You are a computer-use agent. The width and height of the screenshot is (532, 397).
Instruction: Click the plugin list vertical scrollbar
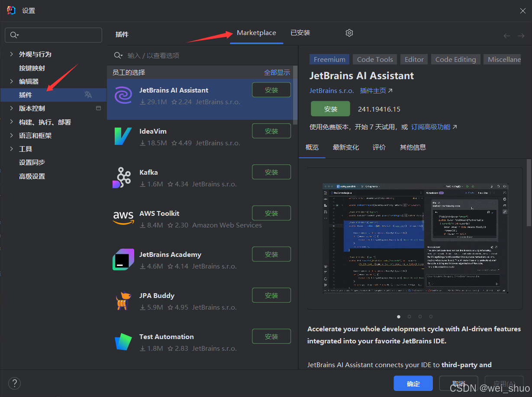pyautogui.click(x=295, y=95)
